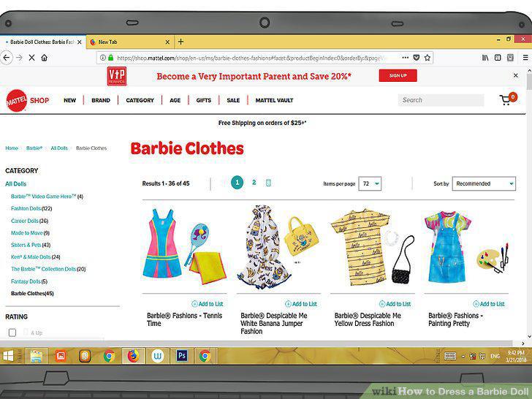Open Windows Start button
This screenshot has width=532, height=399.
click(8, 356)
